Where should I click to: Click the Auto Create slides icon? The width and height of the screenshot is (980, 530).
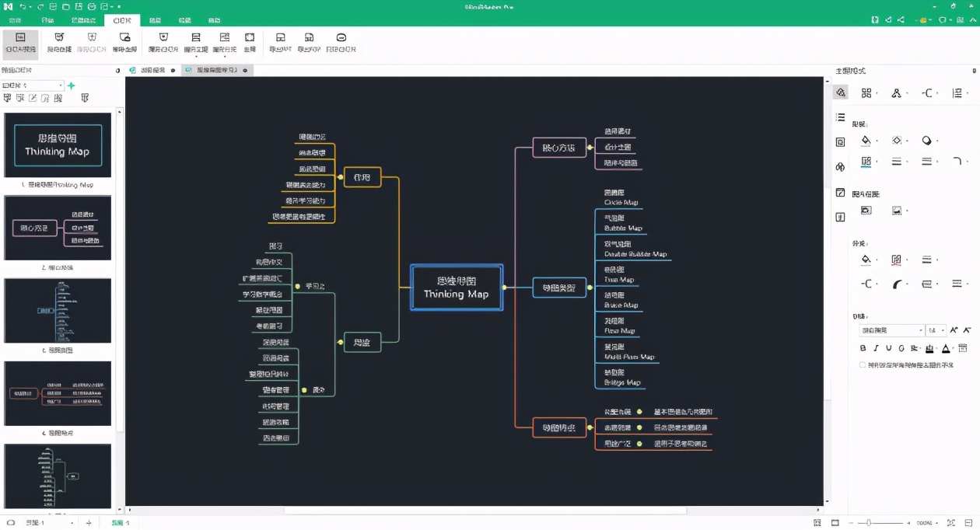click(x=59, y=42)
